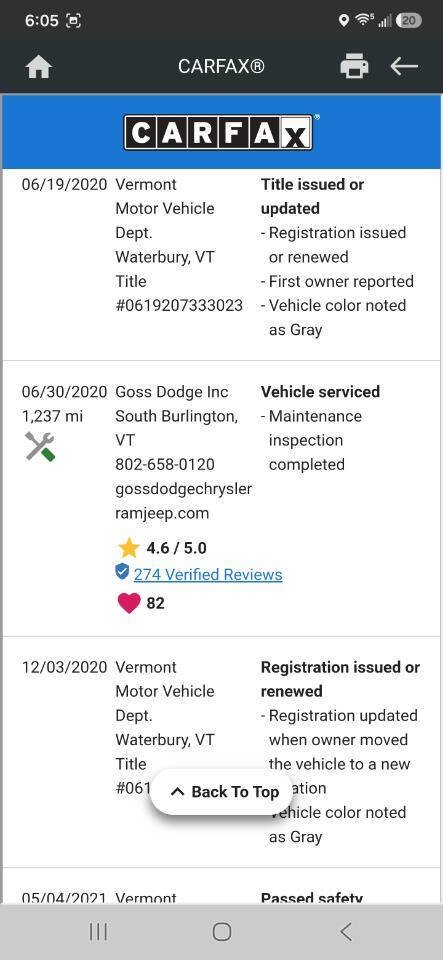This screenshot has height=960, width=443.
Task: Open the 274 Verified Reviews link
Action: click(x=208, y=574)
